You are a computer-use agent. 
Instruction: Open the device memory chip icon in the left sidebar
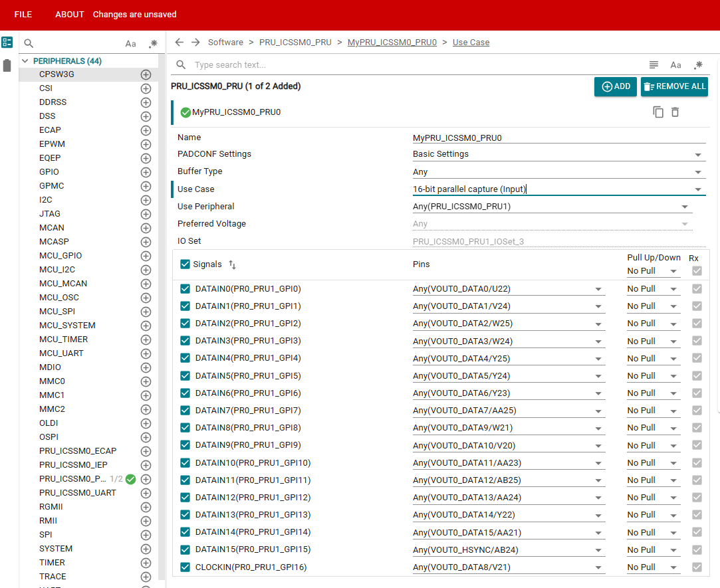7,66
